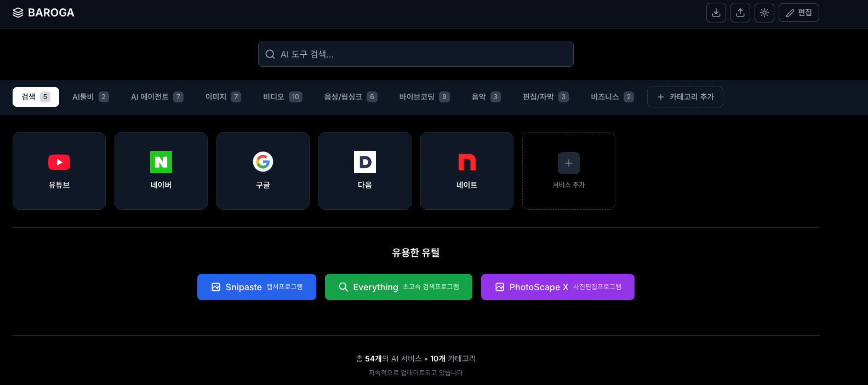This screenshot has width=868, height=385.
Task: Open the 비즈니스 category tab
Action: coord(612,97)
